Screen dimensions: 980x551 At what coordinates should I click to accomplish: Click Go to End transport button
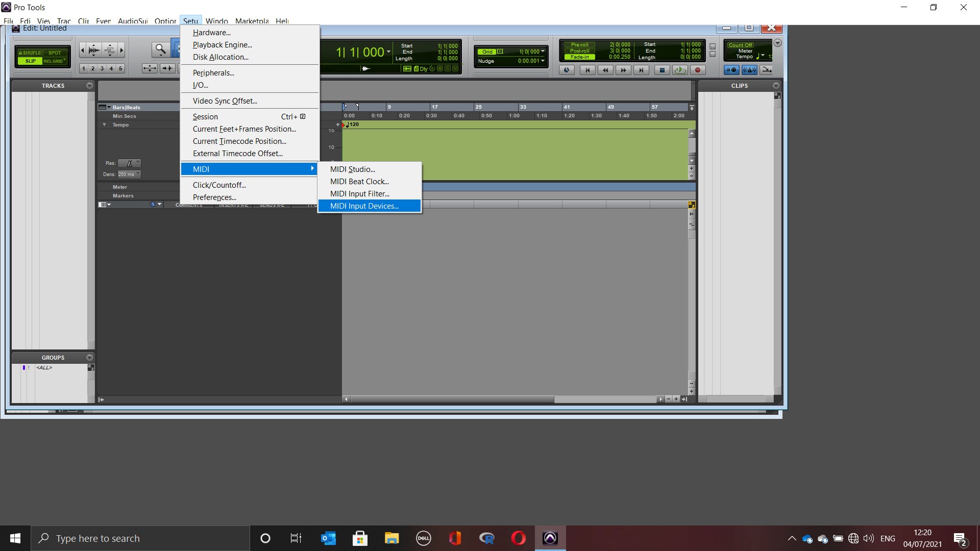tap(641, 70)
